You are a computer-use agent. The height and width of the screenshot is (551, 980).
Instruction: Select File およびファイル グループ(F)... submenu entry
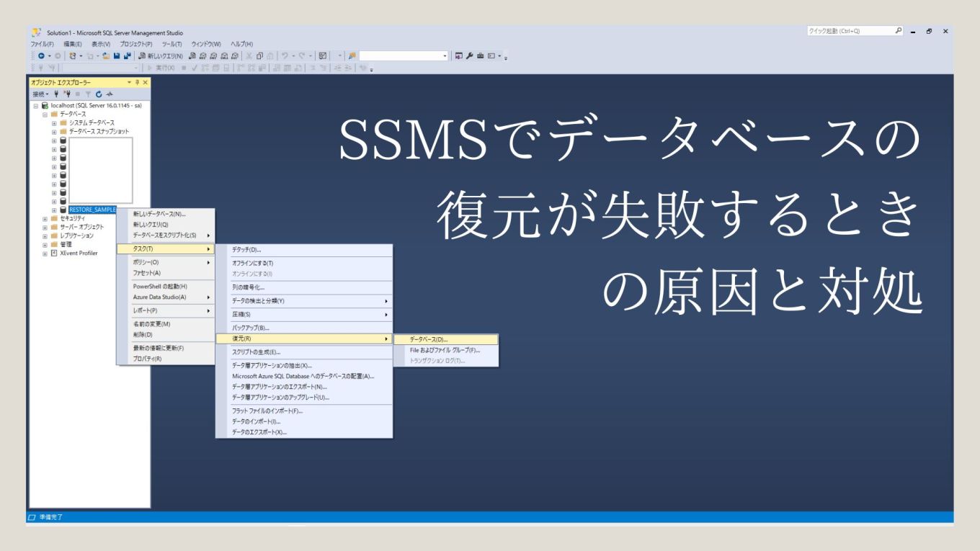446,350
